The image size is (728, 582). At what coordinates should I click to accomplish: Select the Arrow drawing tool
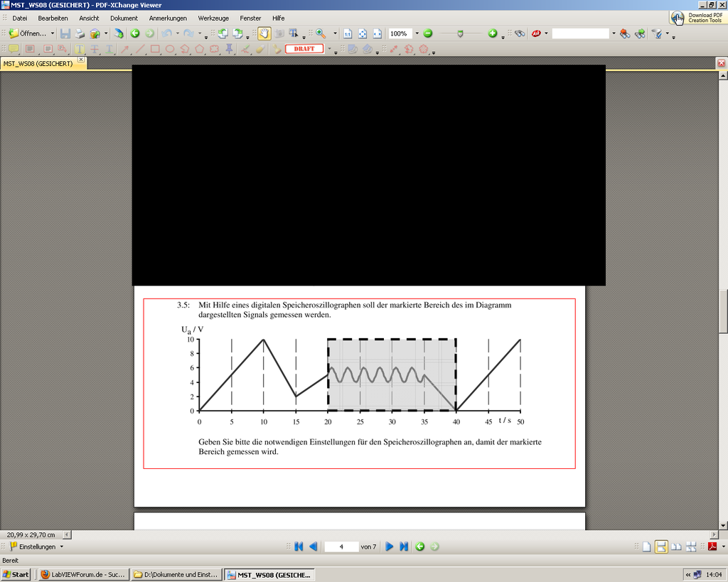pos(125,49)
